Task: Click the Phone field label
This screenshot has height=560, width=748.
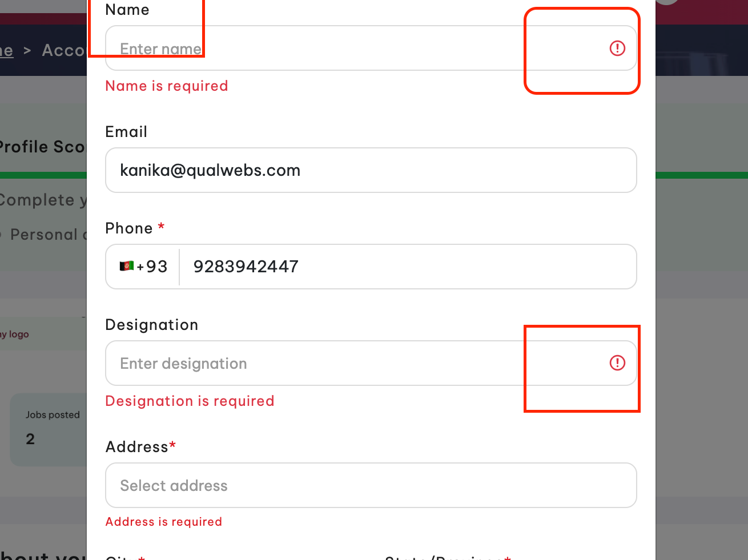Action: click(129, 228)
